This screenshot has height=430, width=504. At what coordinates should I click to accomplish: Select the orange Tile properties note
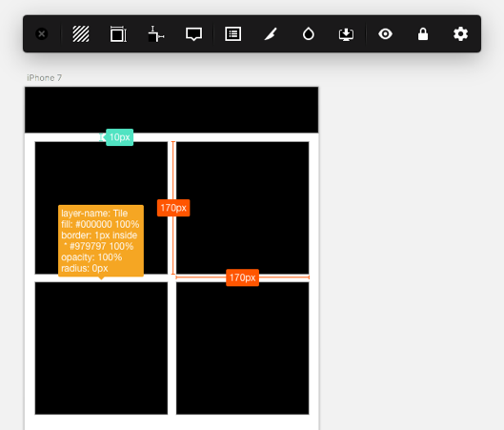(101, 241)
